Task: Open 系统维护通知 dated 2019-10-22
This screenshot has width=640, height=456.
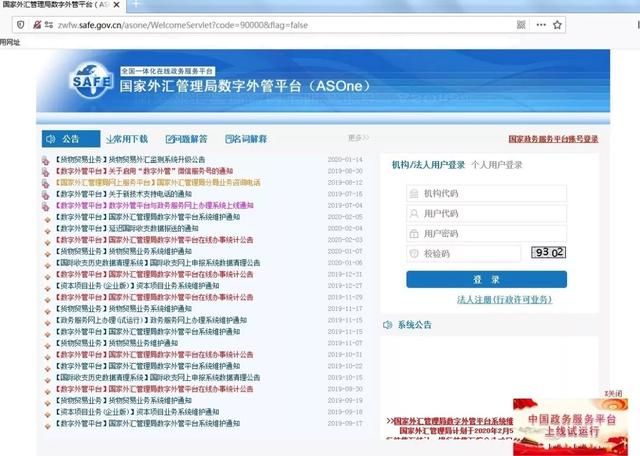Action: [148, 366]
